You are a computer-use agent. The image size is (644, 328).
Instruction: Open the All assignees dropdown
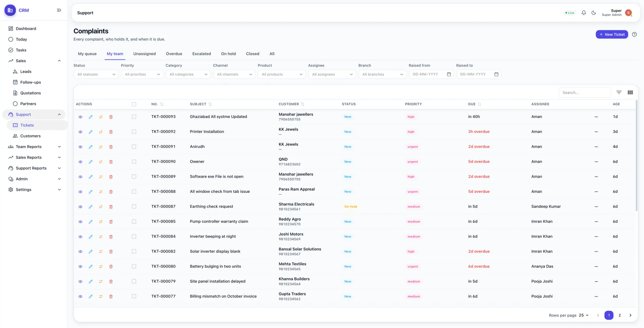[332, 74]
